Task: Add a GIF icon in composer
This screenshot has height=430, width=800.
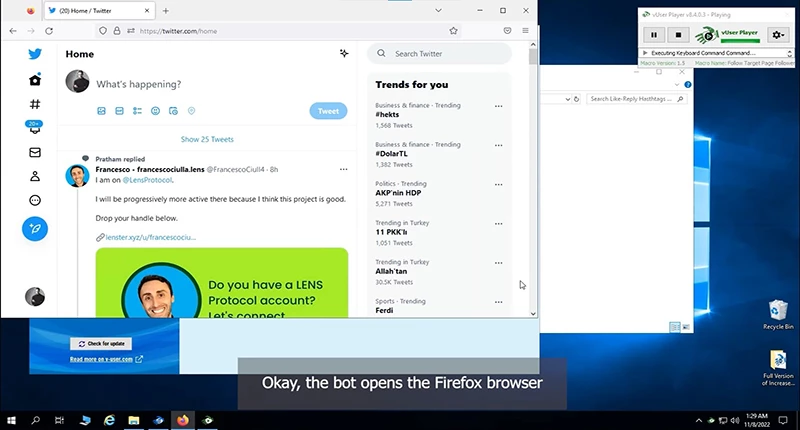Action: pos(119,111)
